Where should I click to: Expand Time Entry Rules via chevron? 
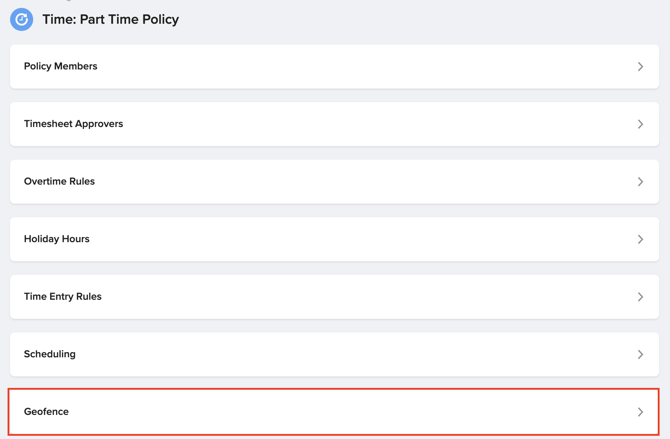click(640, 297)
